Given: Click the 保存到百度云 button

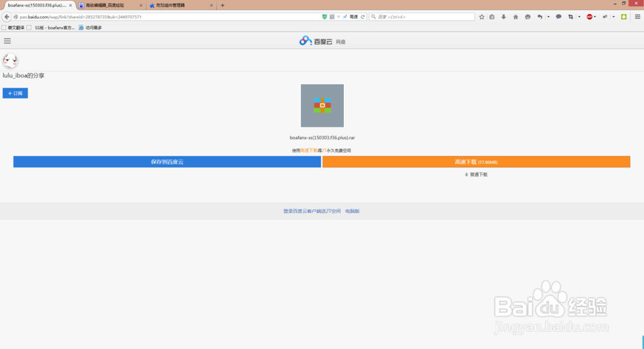Looking at the screenshot, I should (167, 162).
